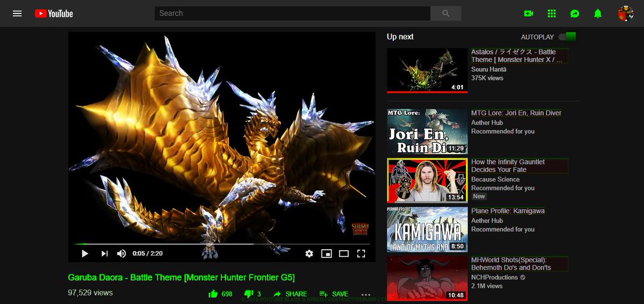Screen dimensions: 644x304
Task: Click the '0:05 / 2:20' time display
Action: tap(148, 254)
